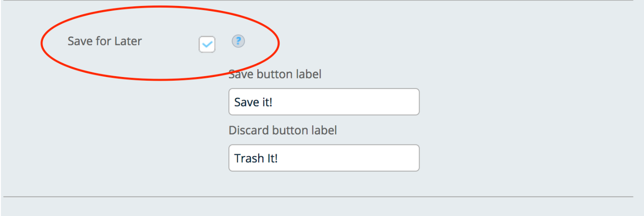Focus the field containing "Save it!"
Viewport: 644px width, 216px height.
tap(323, 102)
